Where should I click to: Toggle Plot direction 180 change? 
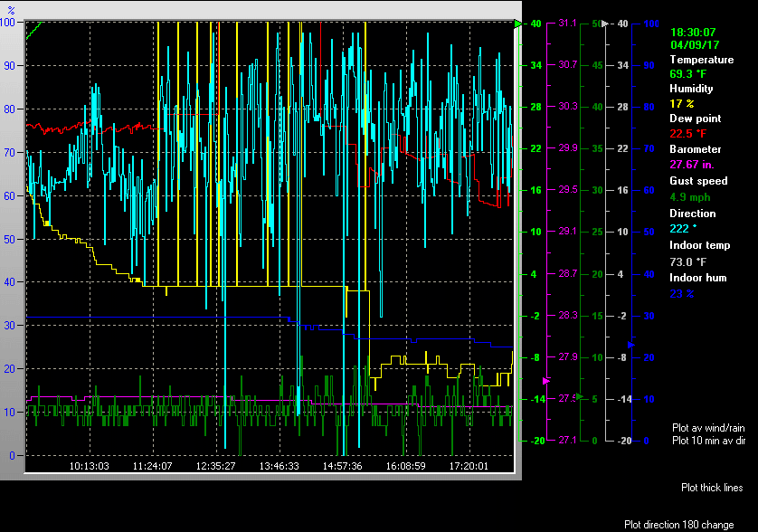678,525
